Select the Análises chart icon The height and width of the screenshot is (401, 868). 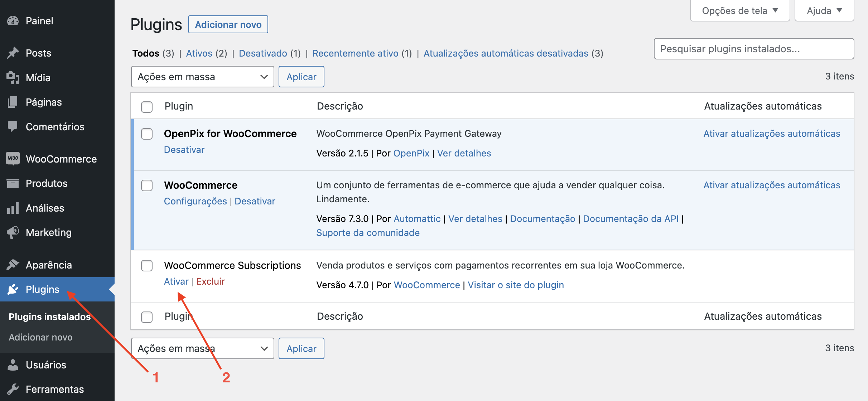tap(13, 208)
